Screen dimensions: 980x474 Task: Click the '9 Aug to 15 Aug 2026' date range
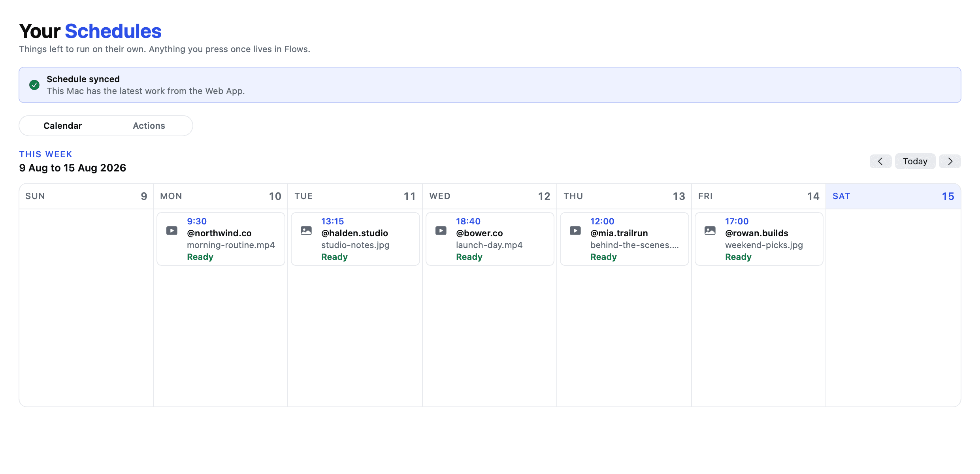(73, 168)
